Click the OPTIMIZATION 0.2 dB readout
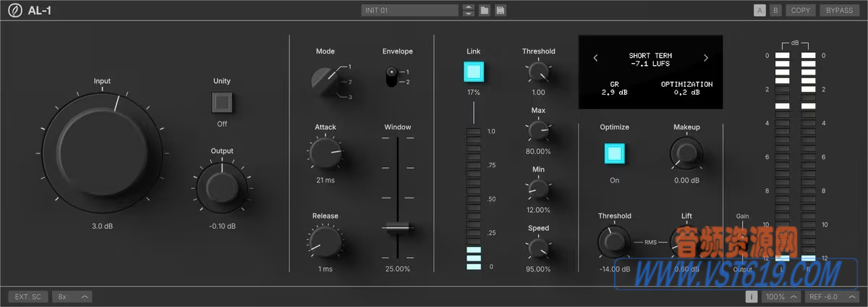 coord(686,88)
